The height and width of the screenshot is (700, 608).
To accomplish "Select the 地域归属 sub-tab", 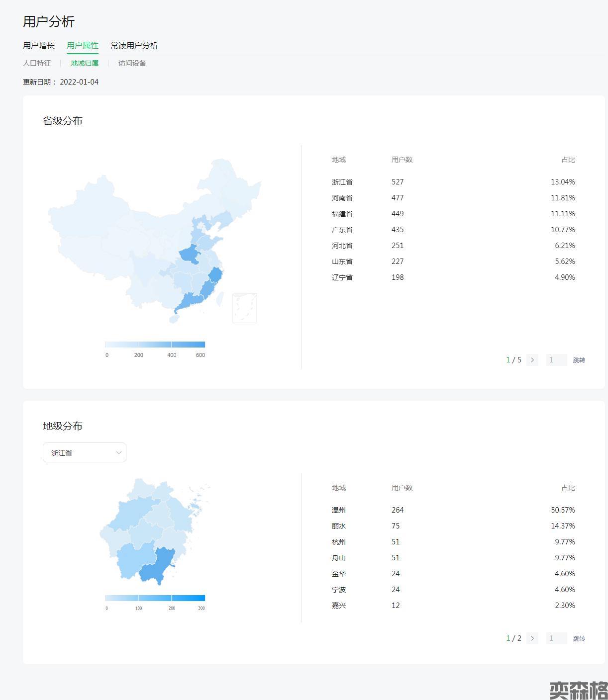I will (85, 63).
